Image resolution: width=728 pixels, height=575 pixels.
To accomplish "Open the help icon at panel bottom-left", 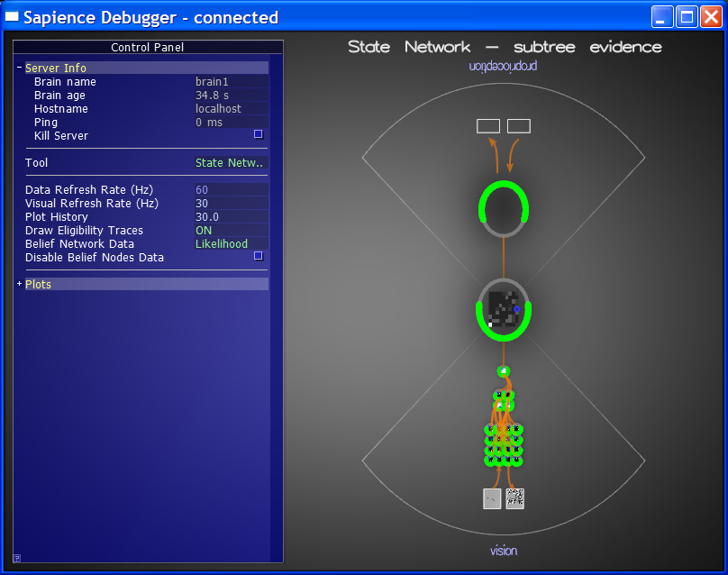I will coord(16,558).
